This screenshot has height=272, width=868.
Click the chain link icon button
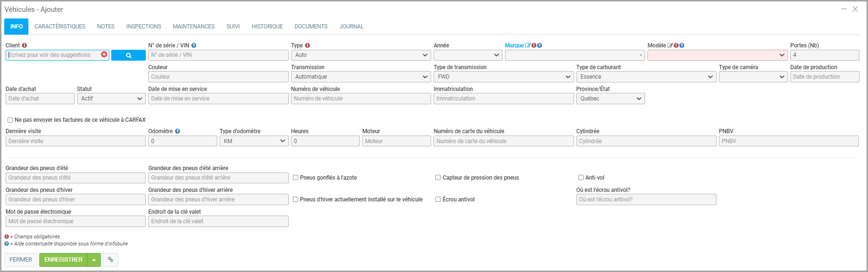pos(110,260)
